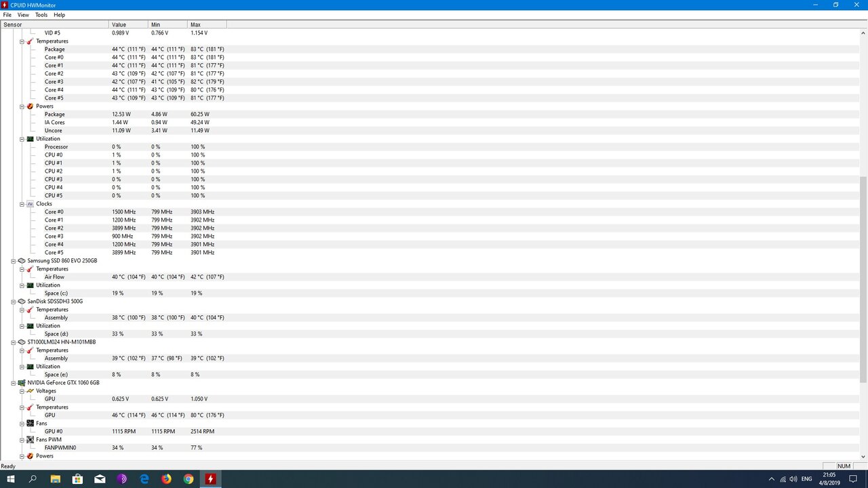Image resolution: width=868 pixels, height=488 pixels.
Task: Launch Microsoft Edge from the taskbar
Action: click(x=144, y=479)
